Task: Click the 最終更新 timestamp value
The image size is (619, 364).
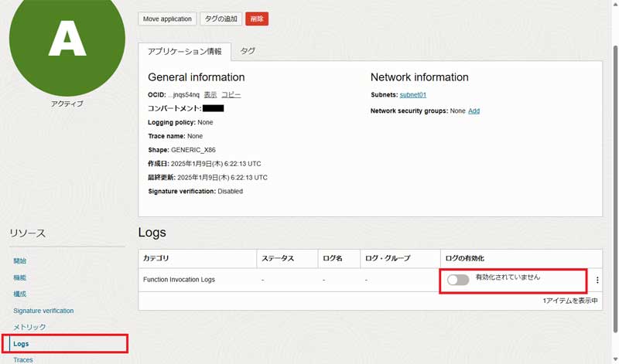Action: click(x=222, y=178)
